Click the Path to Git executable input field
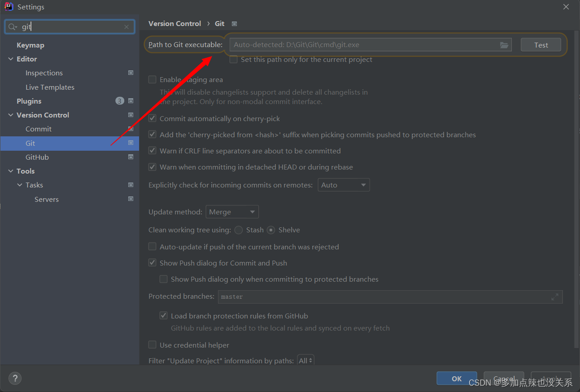The height and width of the screenshot is (392, 580). coord(371,45)
